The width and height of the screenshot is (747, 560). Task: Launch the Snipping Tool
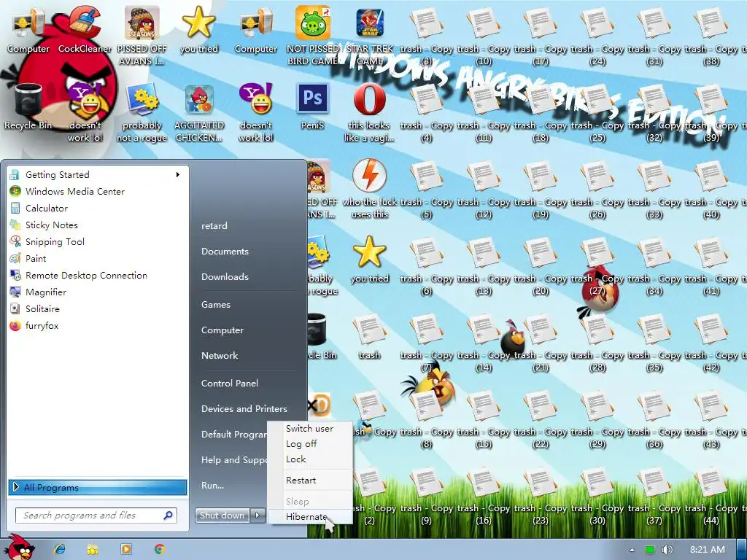coord(98,242)
